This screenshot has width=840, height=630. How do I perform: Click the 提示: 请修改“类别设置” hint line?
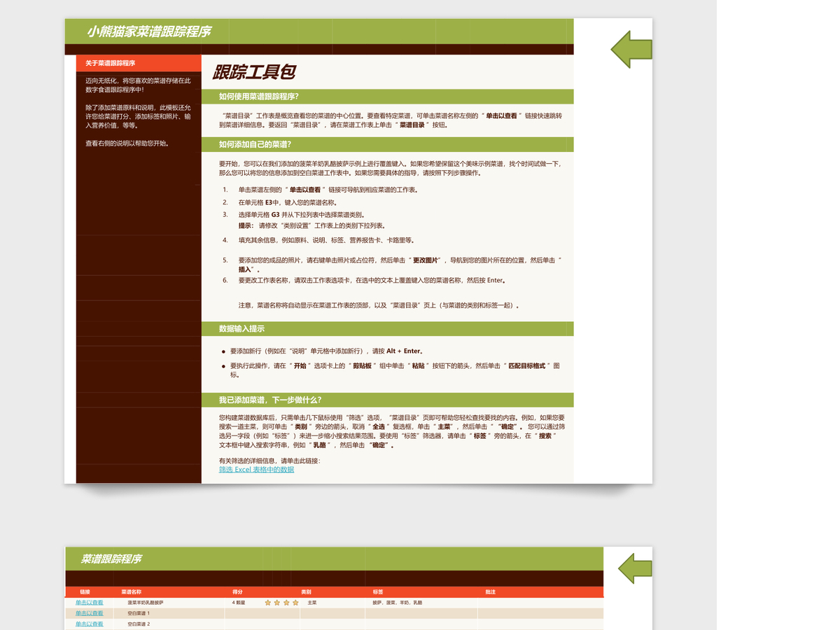point(312,226)
